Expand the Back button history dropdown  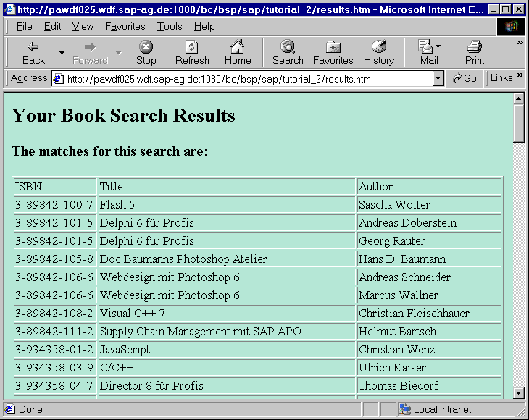coord(62,53)
